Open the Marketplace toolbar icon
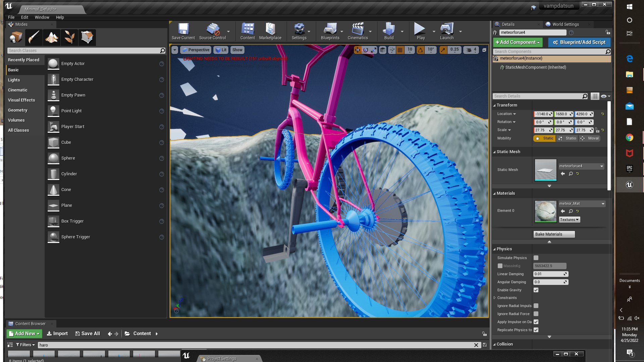 point(270,32)
